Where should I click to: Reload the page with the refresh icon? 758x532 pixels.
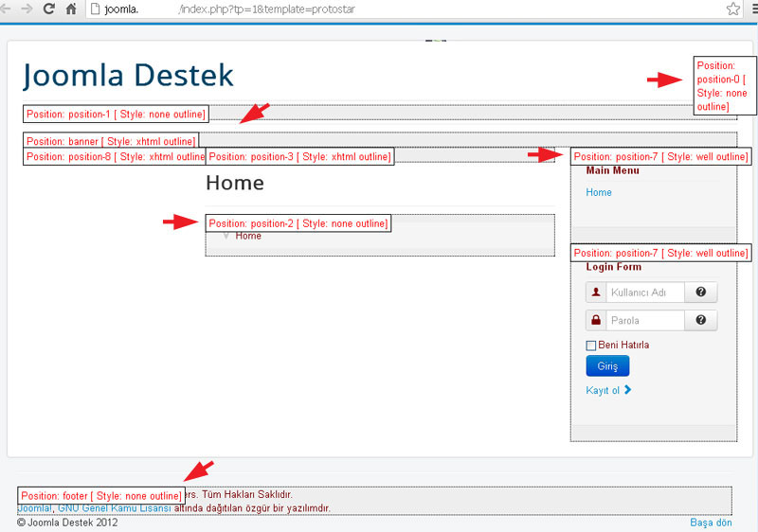(48, 9)
